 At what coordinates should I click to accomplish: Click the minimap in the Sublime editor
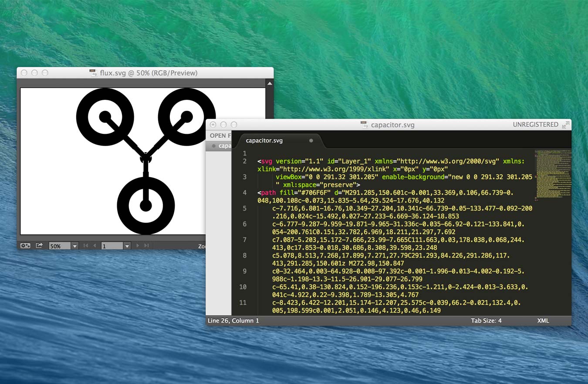tap(552, 175)
